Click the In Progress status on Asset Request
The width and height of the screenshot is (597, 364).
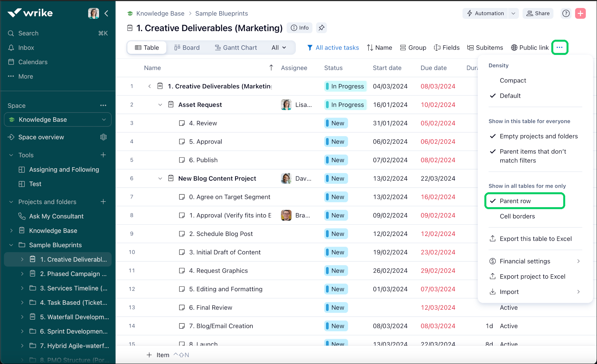[346, 105]
